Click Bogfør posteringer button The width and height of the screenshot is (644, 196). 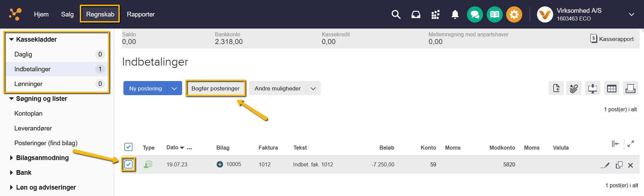(x=215, y=88)
